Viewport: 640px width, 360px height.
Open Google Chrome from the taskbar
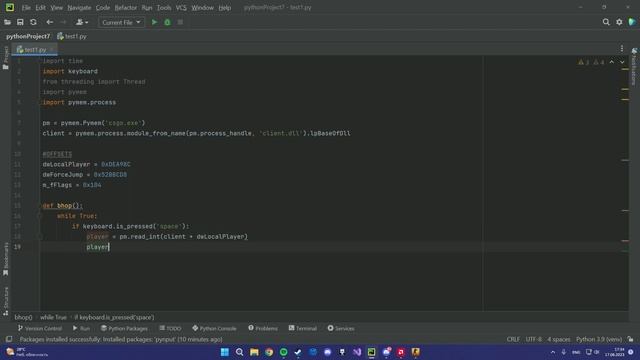point(269,352)
